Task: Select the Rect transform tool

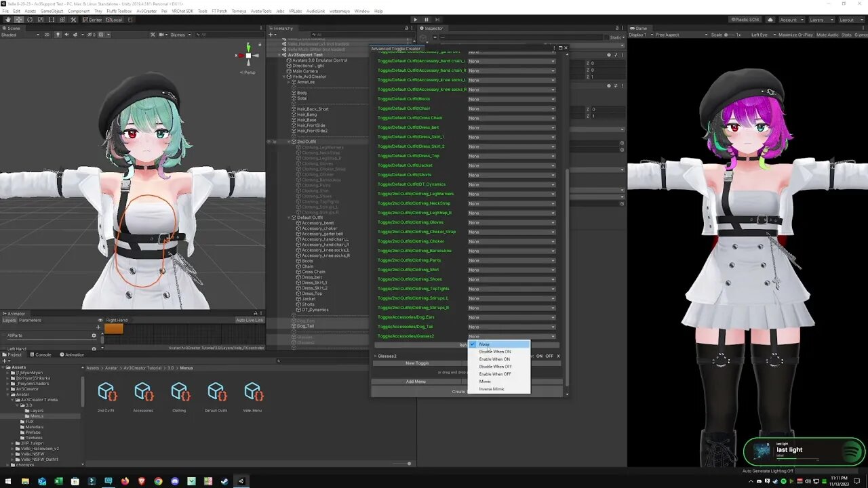Action: [x=51, y=20]
